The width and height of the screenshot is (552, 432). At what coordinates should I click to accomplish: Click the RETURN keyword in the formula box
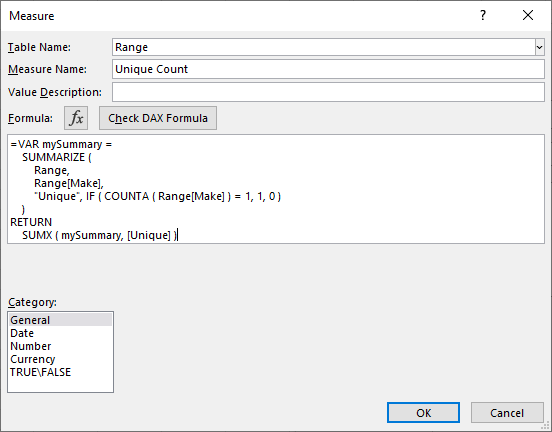(x=31, y=222)
